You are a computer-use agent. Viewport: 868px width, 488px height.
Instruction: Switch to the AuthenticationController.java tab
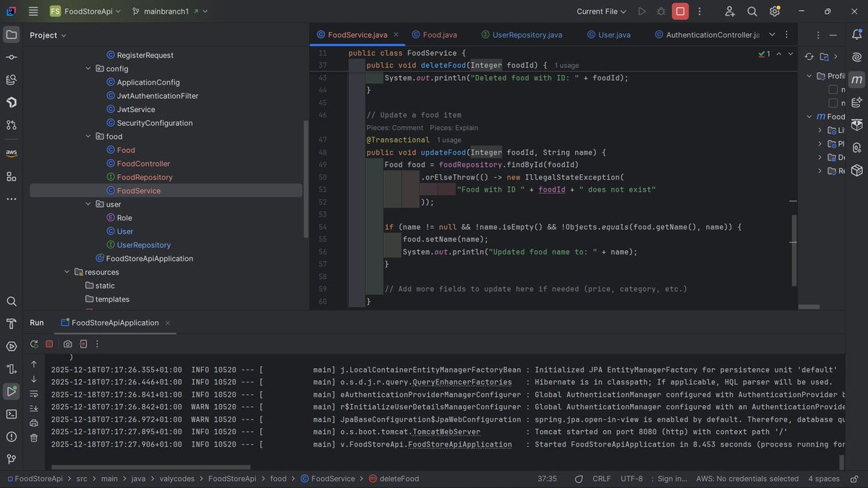pos(706,35)
